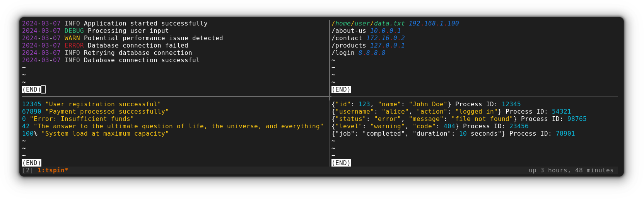
Task: Click the red ERROR log level
Action: click(x=74, y=46)
